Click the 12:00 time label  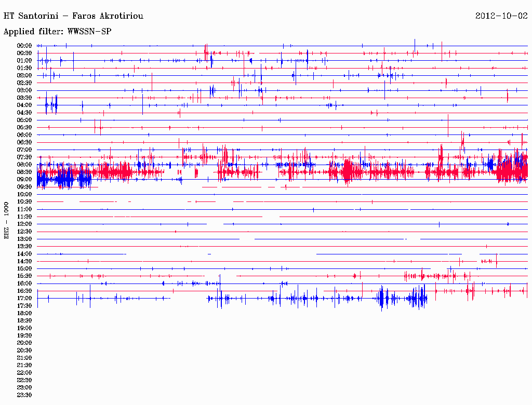24,224
